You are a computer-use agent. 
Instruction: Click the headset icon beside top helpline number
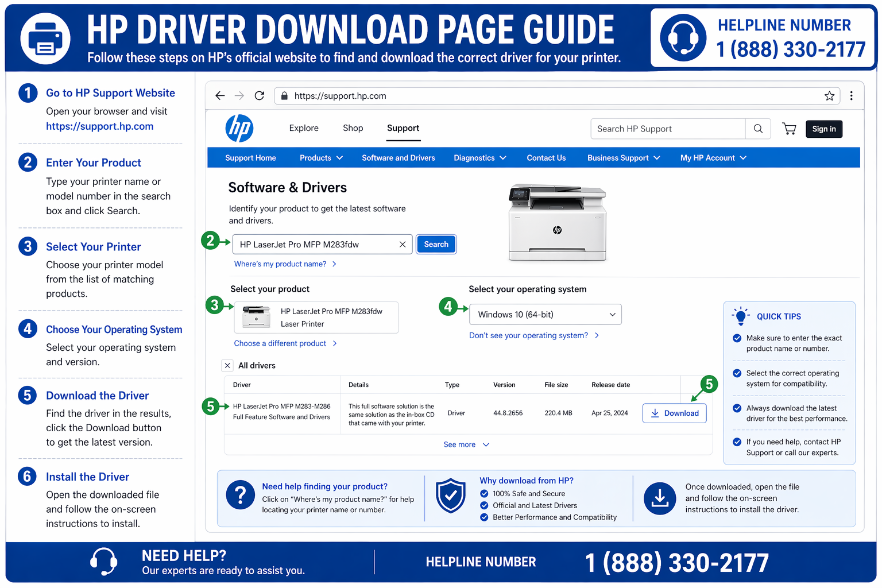(683, 38)
